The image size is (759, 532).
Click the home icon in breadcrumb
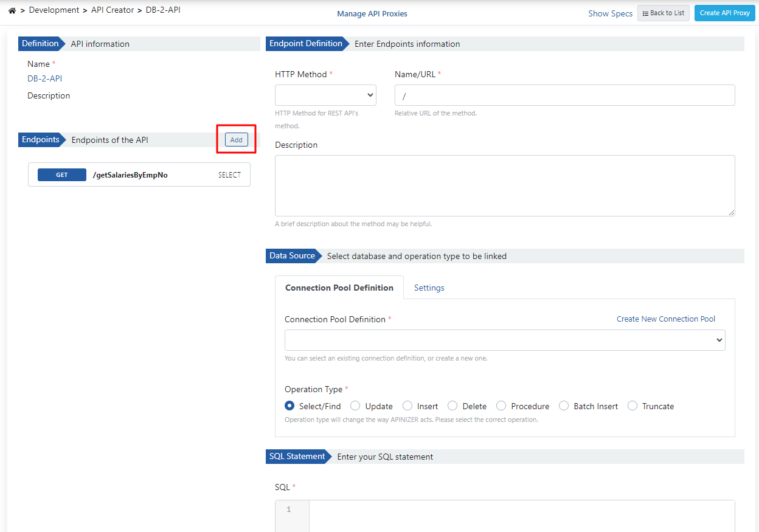[x=12, y=10]
